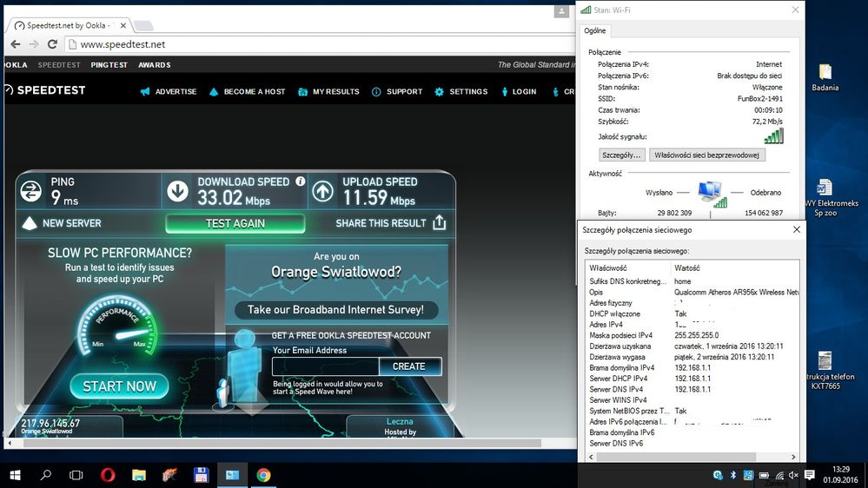Open the Chrome user profile icon
Image resolution: width=868 pixels, height=488 pixels.
(561, 11)
